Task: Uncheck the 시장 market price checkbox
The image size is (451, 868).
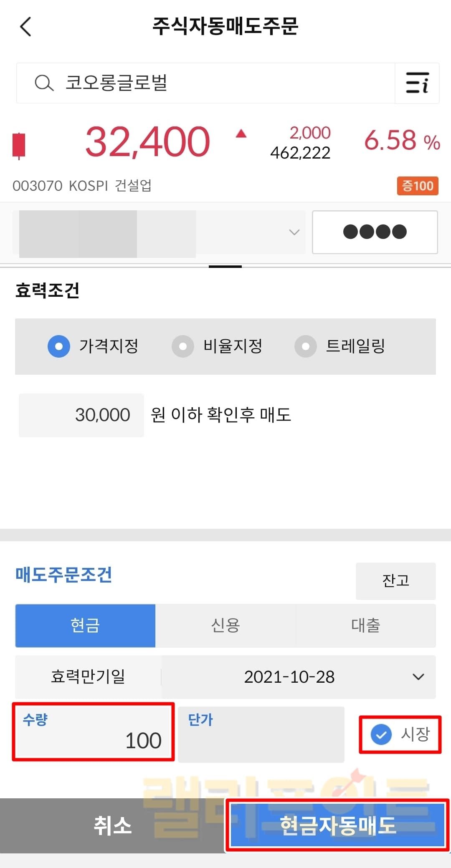Action: click(x=382, y=734)
